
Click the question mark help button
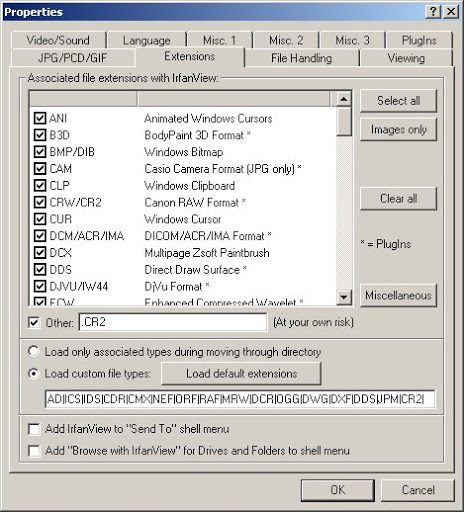(433, 12)
